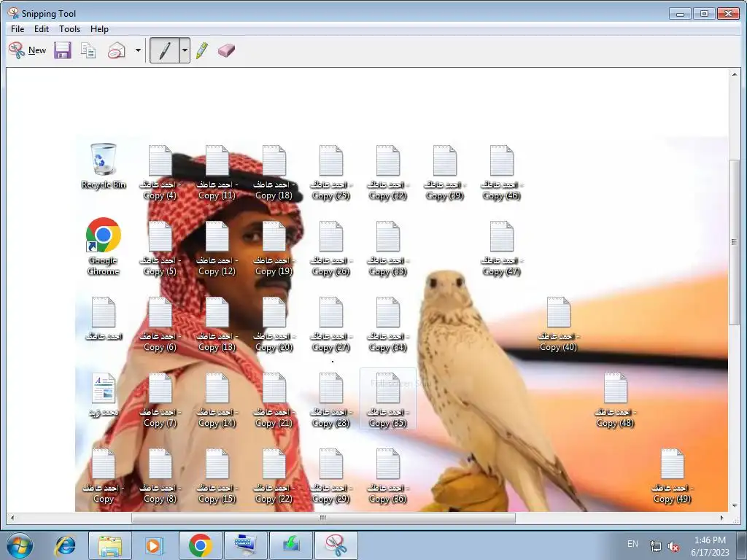
Task: Click the file labeled Copy (39)
Action: point(444,172)
